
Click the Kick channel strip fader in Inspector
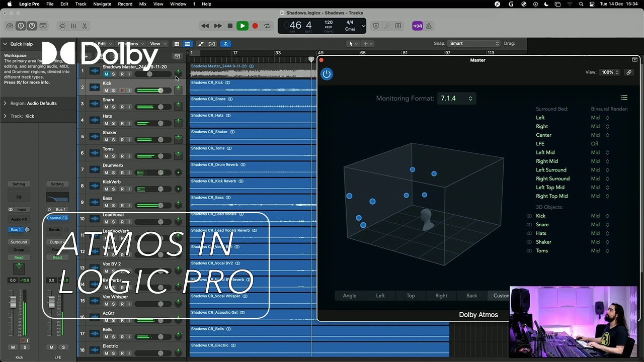(14, 302)
